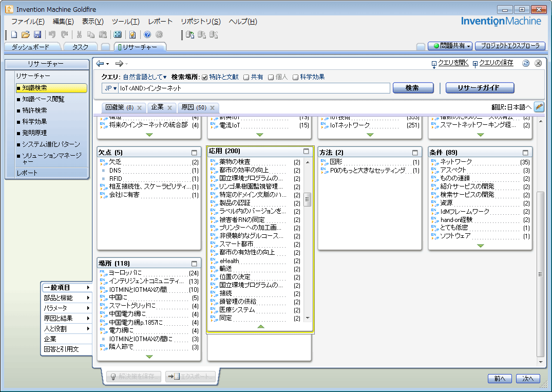
Task: Open the ファイル(F) menu
Action: click(28, 22)
